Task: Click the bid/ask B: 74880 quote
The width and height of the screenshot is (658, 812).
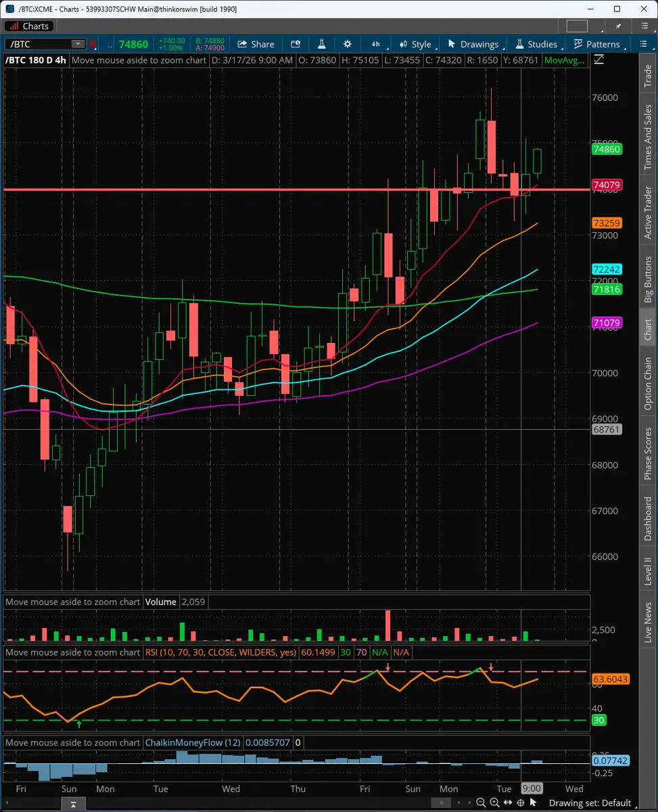Action: point(211,41)
